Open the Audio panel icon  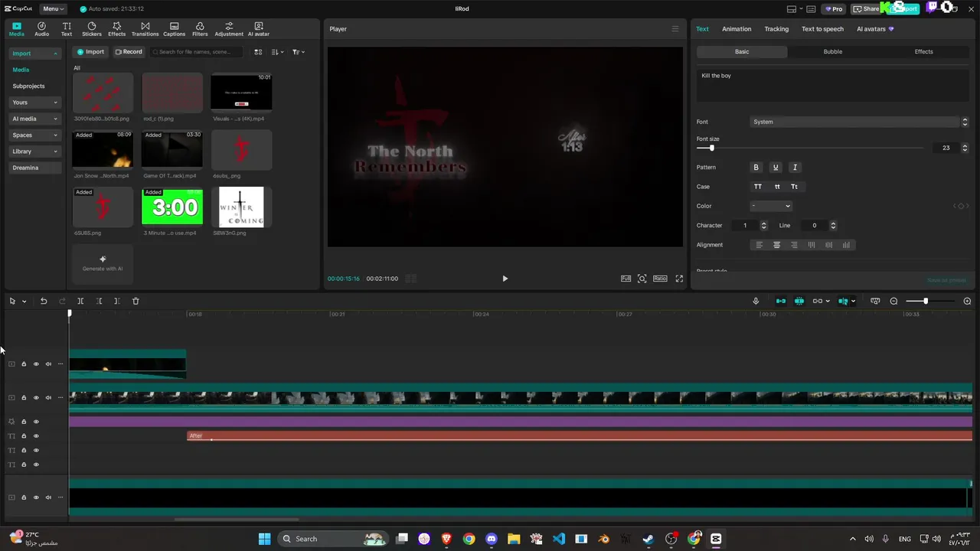click(x=41, y=29)
